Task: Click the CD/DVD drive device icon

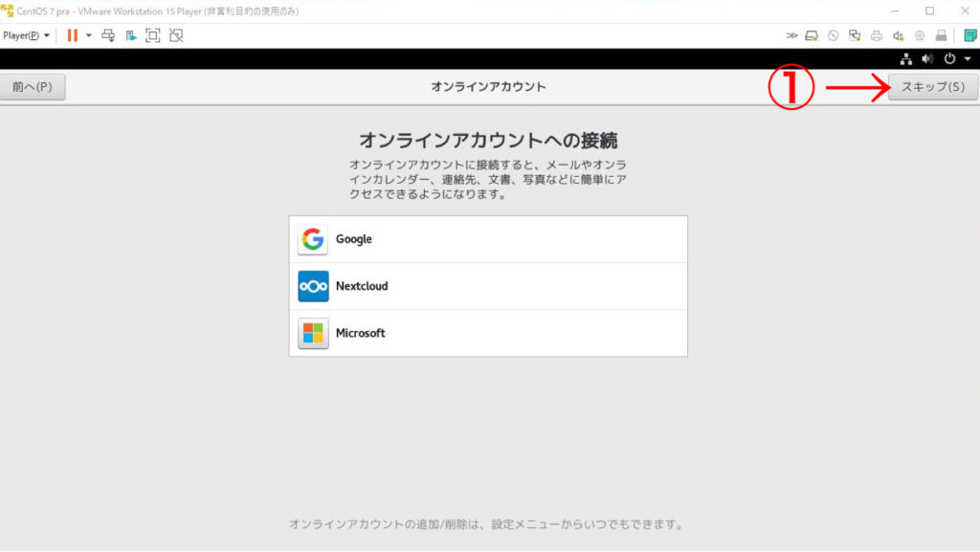Action: 834,35
